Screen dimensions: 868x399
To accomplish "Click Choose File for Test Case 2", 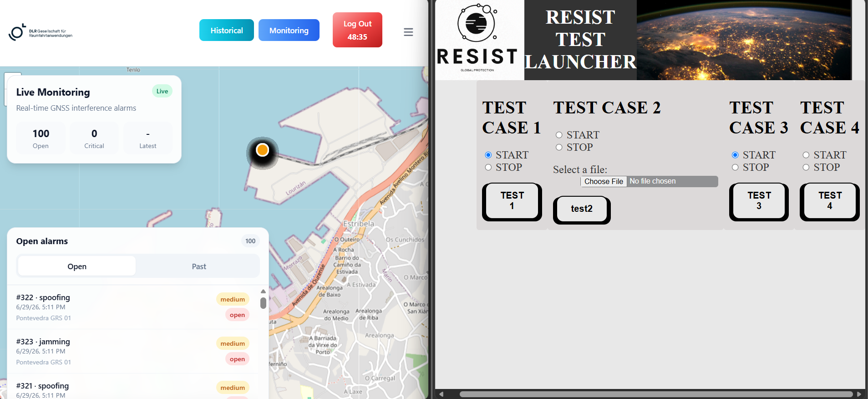I will pos(604,181).
